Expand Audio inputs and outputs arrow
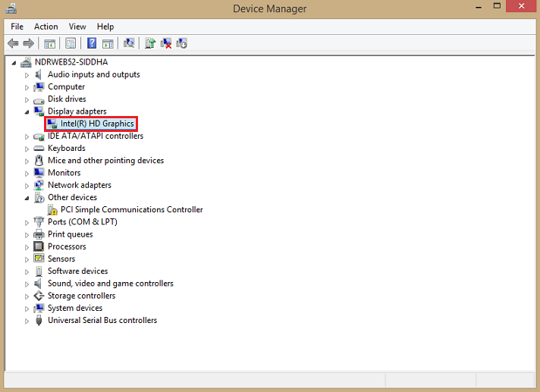540x392 pixels. pyautogui.click(x=27, y=75)
